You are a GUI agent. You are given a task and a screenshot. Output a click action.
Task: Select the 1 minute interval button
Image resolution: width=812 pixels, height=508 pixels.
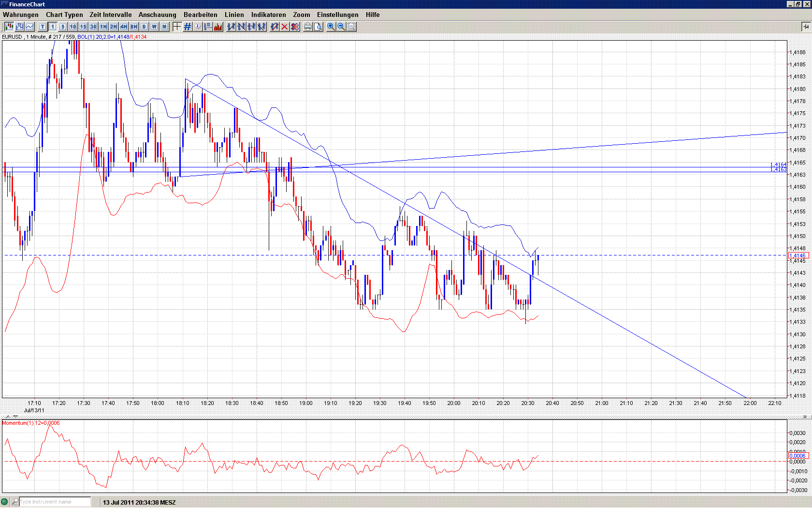pos(53,27)
